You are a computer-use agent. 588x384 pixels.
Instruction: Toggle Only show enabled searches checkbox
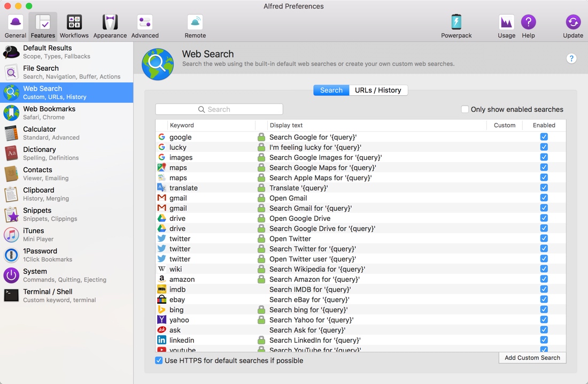pyautogui.click(x=465, y=109)
